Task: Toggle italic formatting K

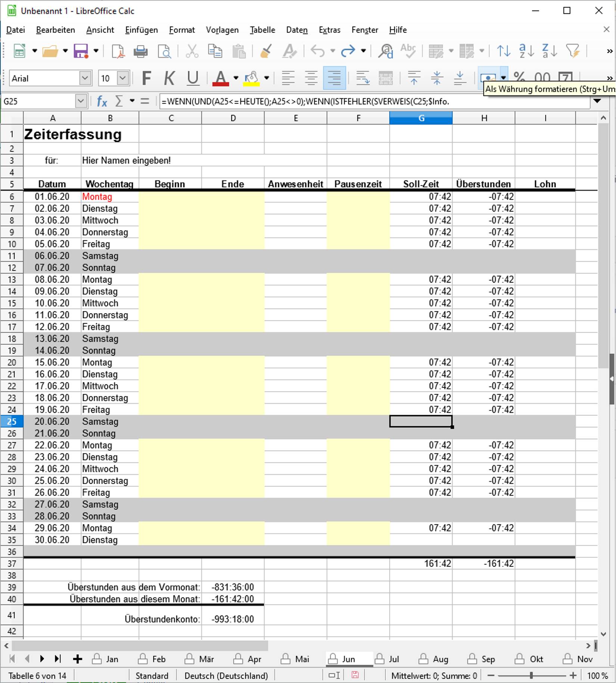Action: (169, 78)
